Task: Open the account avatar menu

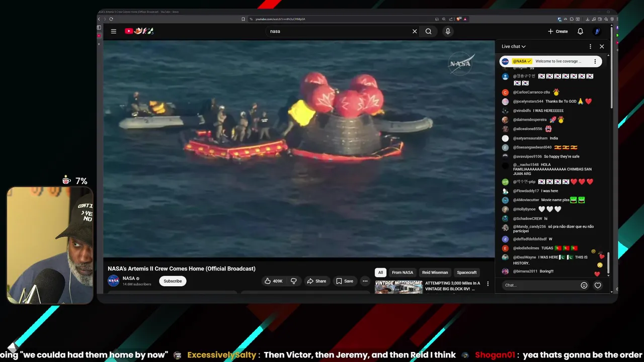Action: click(597, 31)
